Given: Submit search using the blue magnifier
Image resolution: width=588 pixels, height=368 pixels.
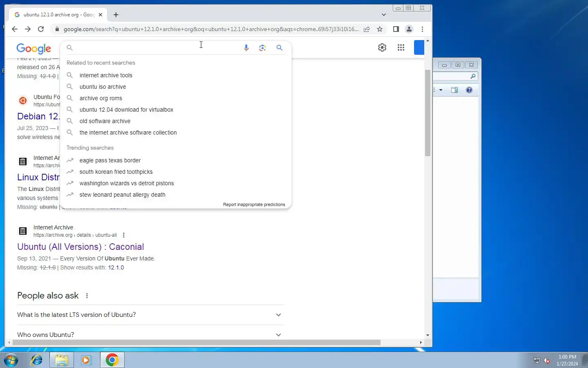Looking at the screenshot, I should (x=279, y=48).
